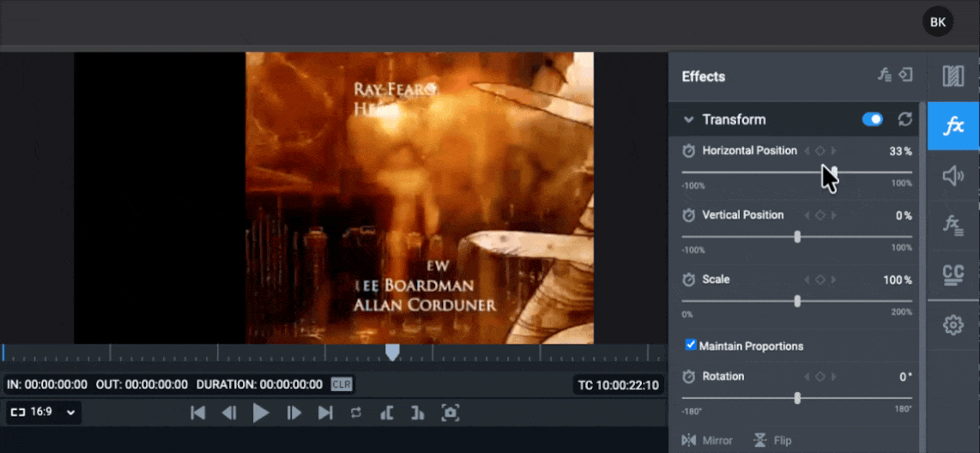Screen dimensions: 980x453
Task: Disable the Transform effect toggle switch
Action: [x=873, y=119]
